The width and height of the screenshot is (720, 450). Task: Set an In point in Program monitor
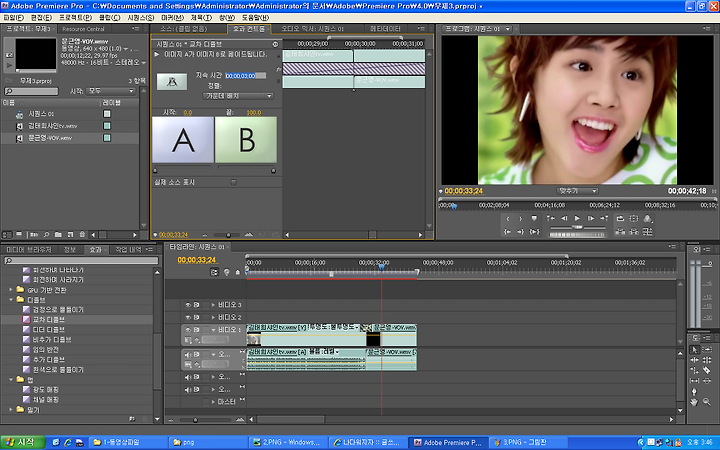click(x=508, y=219)
